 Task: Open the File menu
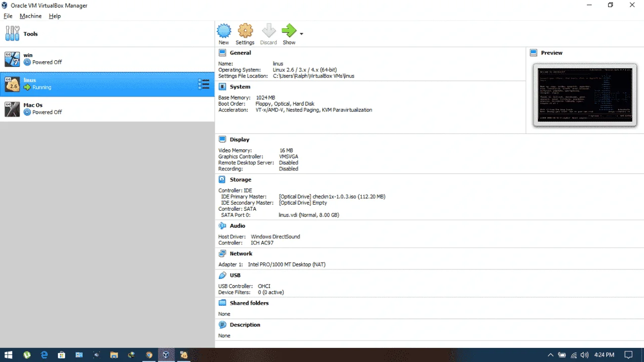pyautogui.click(x=8, y=16)
